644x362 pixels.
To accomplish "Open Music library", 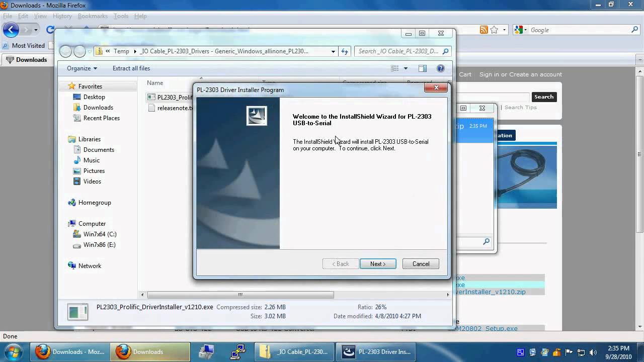I will [92, 160].
